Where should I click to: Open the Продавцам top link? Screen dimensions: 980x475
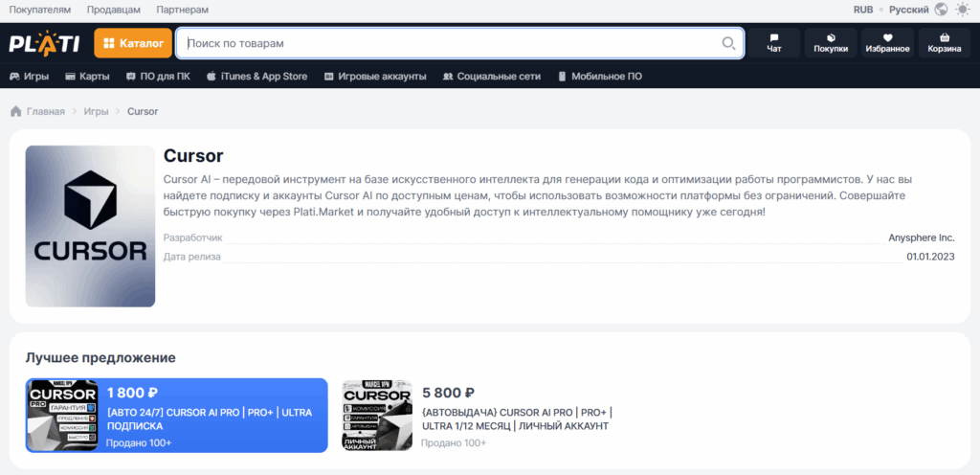114,10
